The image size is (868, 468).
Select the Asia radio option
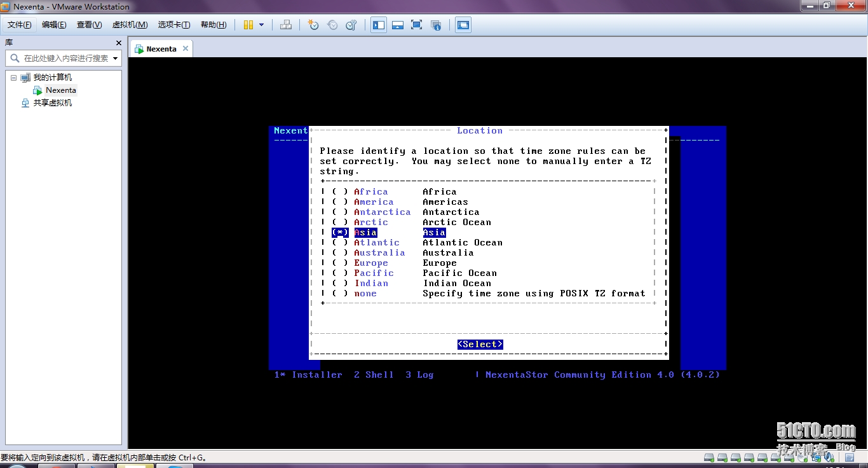[340, 233]
